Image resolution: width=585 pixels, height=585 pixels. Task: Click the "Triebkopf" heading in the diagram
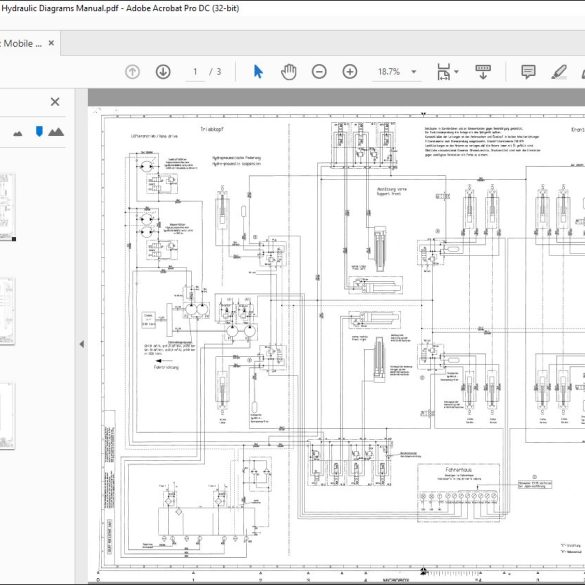click(x=212, y=129)
